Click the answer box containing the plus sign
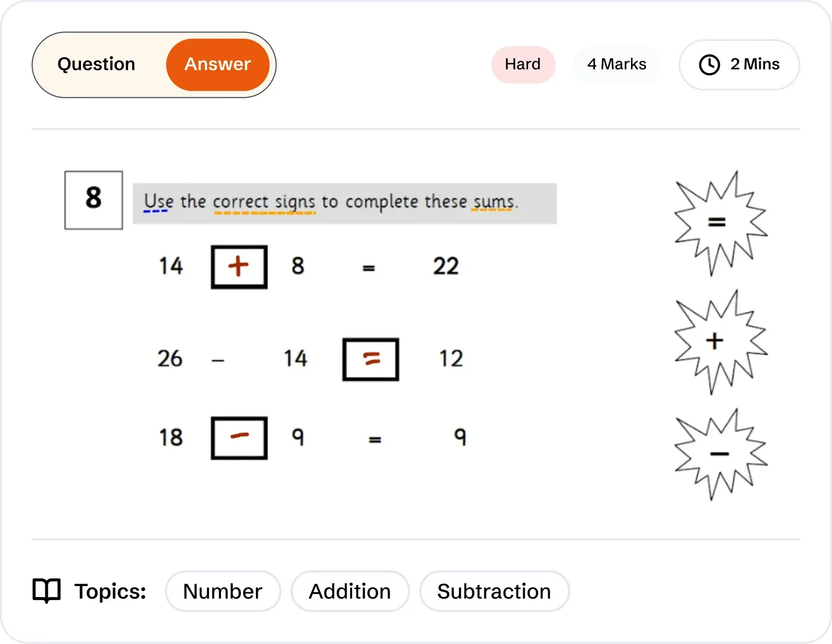 click(x=239, y=267)
